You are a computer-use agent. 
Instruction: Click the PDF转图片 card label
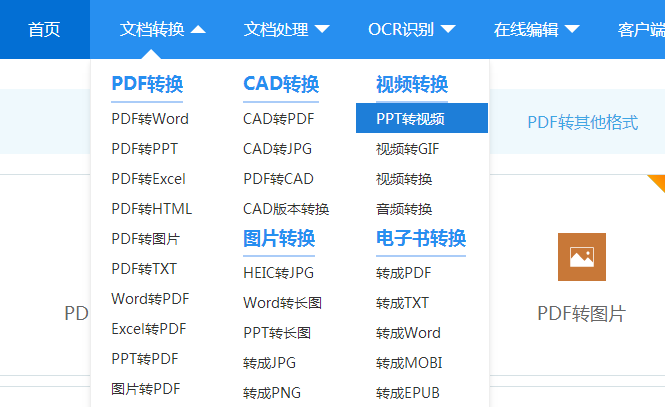click(x=581, y=314)
